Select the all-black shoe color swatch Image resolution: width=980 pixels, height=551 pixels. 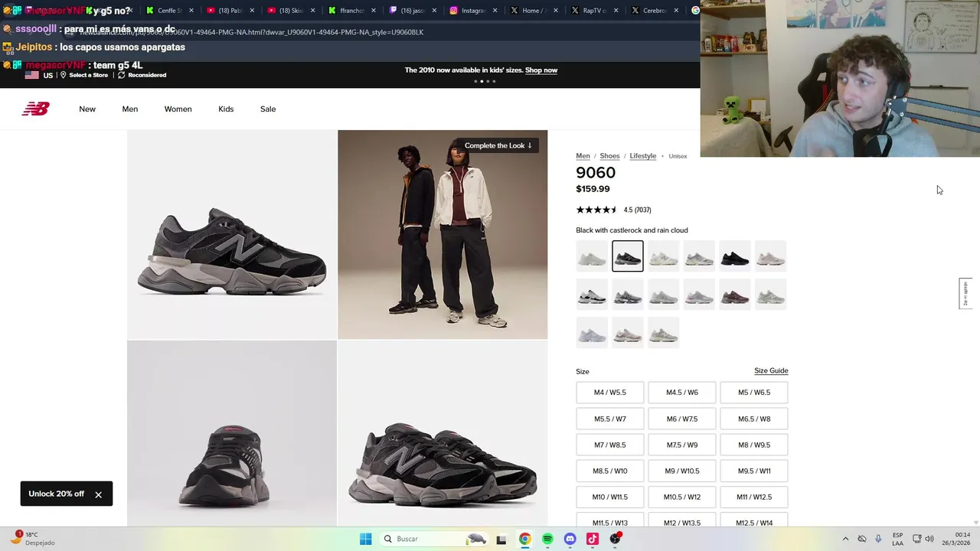point(735,256)
